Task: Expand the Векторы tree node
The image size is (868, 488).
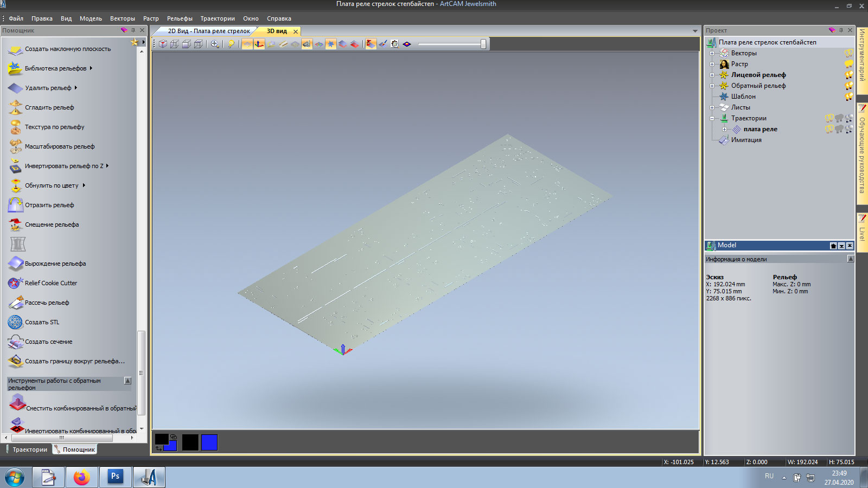Action: click(x=712, y=53)
